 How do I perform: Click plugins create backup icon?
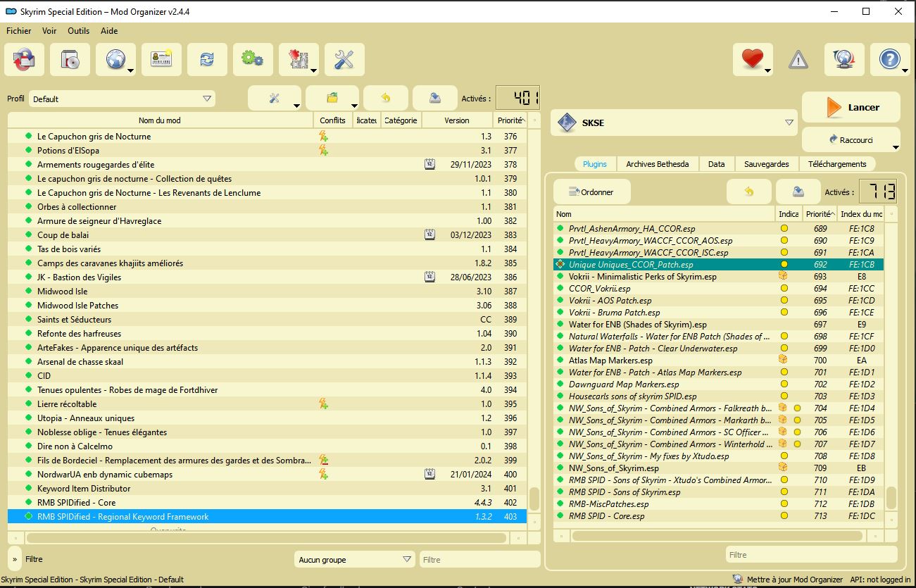point(798,192)
